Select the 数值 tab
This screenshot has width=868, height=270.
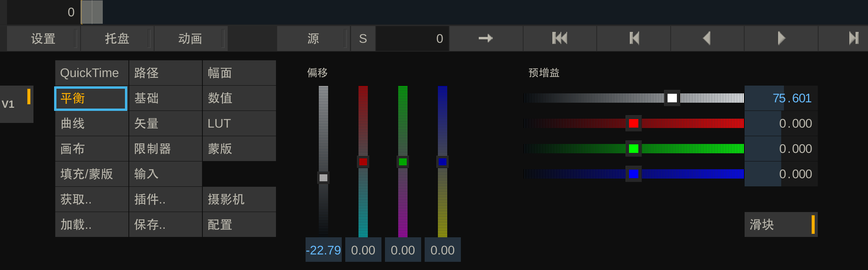(239, 98)
